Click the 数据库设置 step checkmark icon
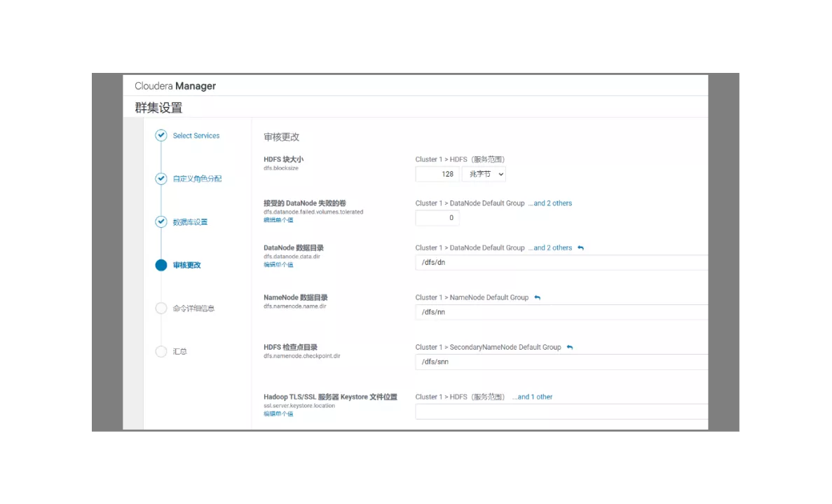This screenshot has width=832, height=504. click(161, 222)
